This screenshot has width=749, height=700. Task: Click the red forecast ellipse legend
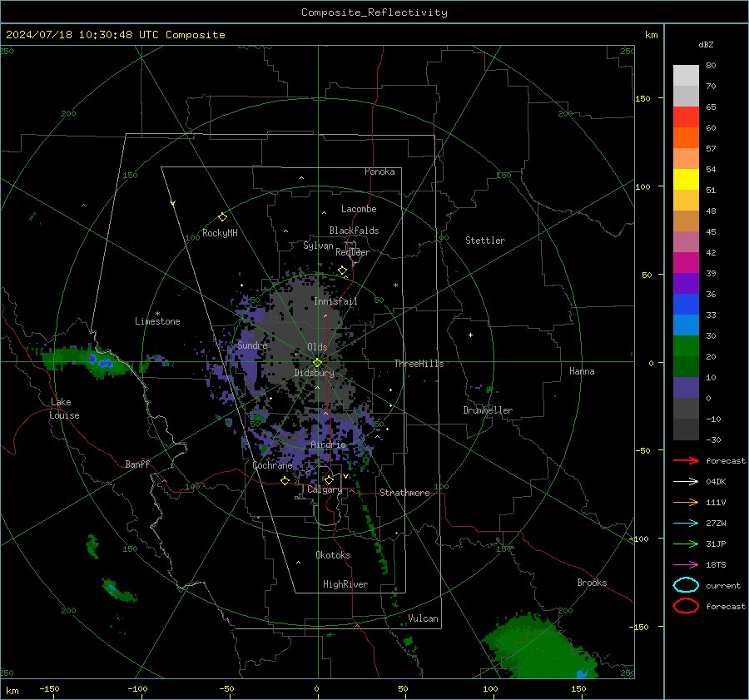click(x=686, y=606)
